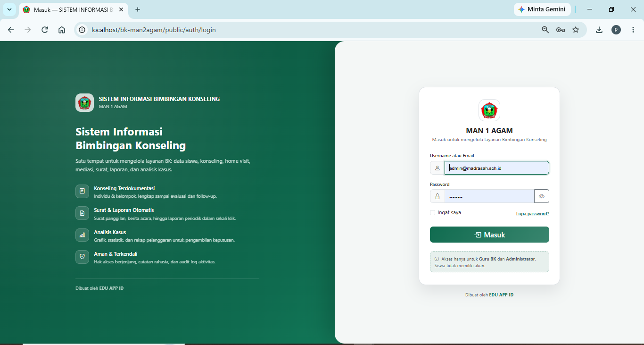Click the 'Ingat saya' label text

pos(449,212)
